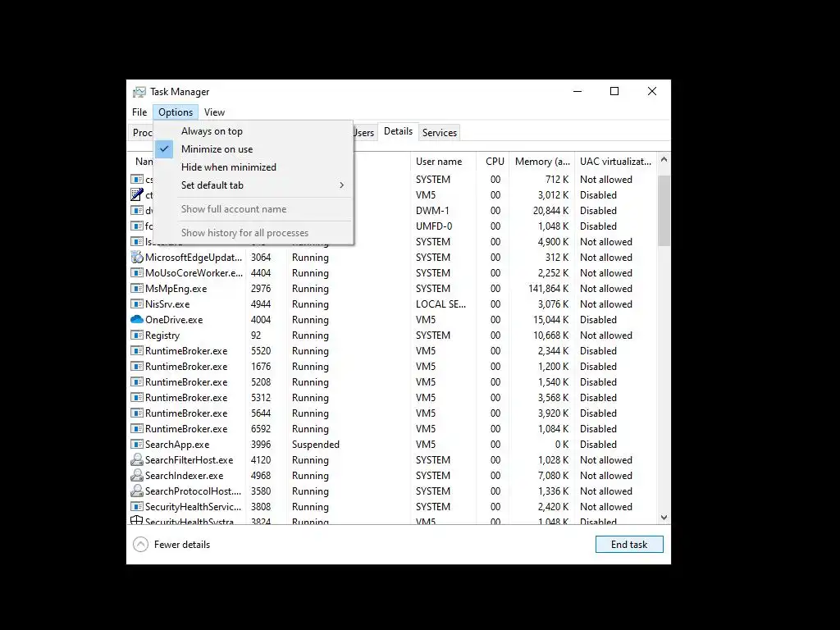Click the DWM-1 user name cell
This screenshot has width=840, height=630.
coord(432,211)
